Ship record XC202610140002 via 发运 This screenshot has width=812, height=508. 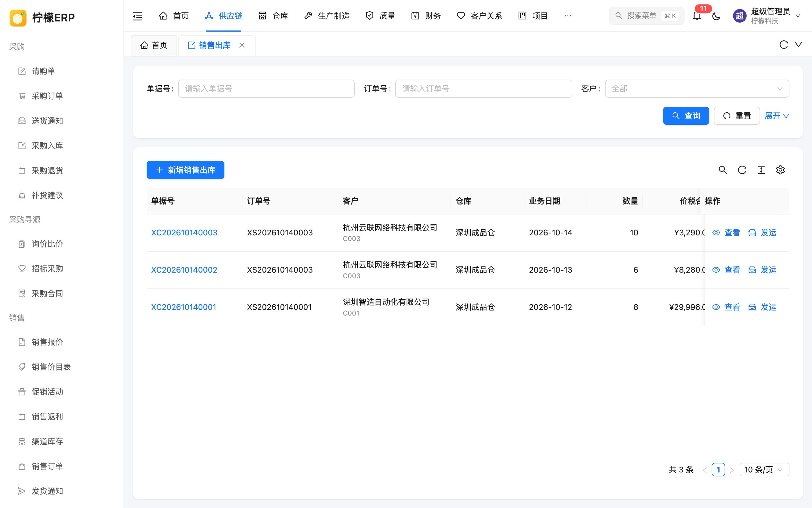[x=762, y=270]
